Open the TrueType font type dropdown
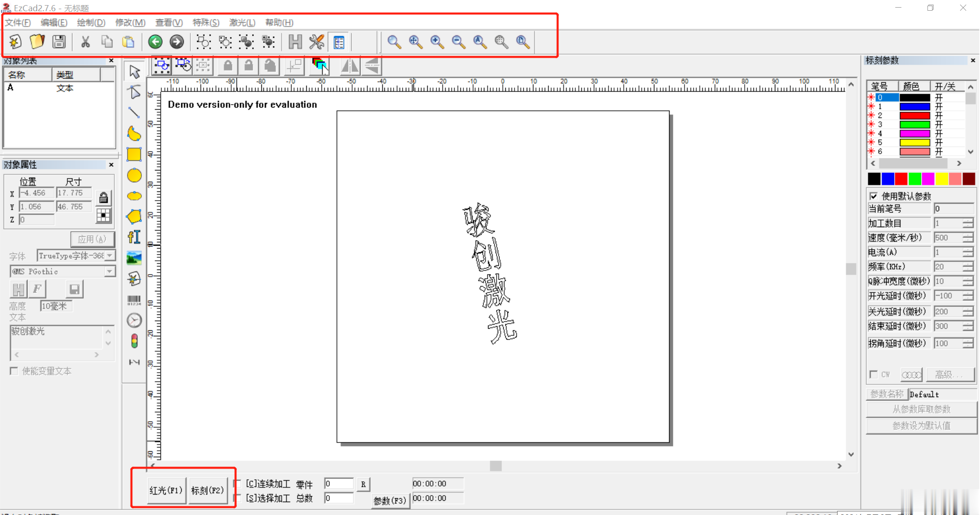This screenshot has width=980, height=515. pos(110,255)
